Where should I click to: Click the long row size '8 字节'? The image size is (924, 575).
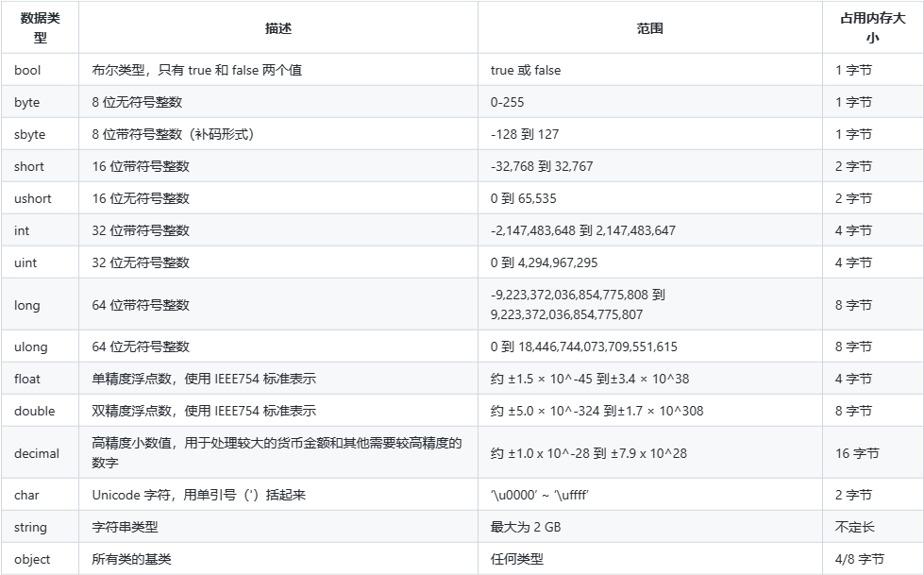[853, 305]
